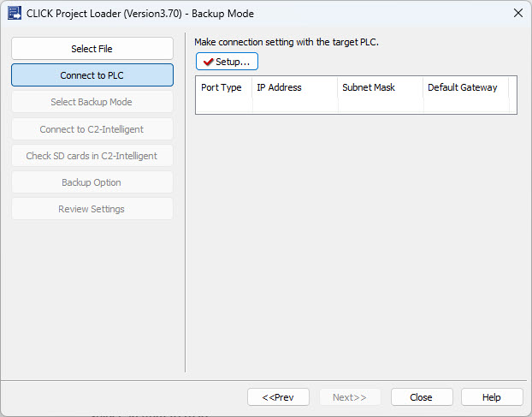Screen dimensions: 532x417
Task: Close the Project Loader via Close button
Action: 422,397
